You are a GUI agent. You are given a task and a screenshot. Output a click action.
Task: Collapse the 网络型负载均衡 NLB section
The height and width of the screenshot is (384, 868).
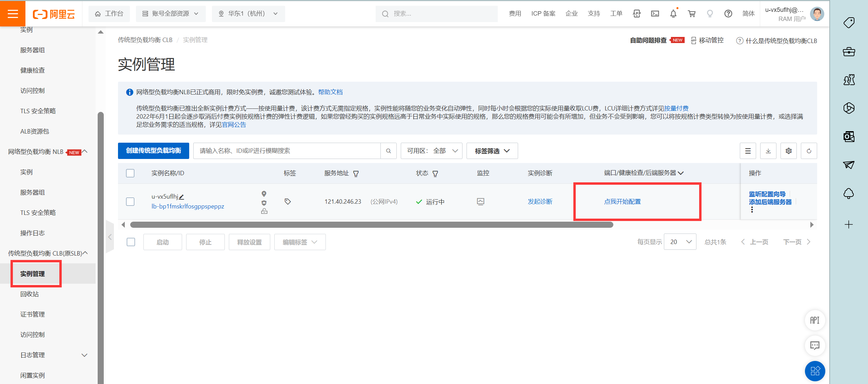point(85,151)
